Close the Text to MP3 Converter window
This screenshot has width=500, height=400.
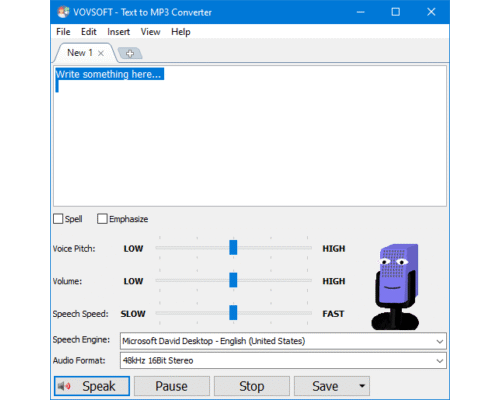pos(431,12)
